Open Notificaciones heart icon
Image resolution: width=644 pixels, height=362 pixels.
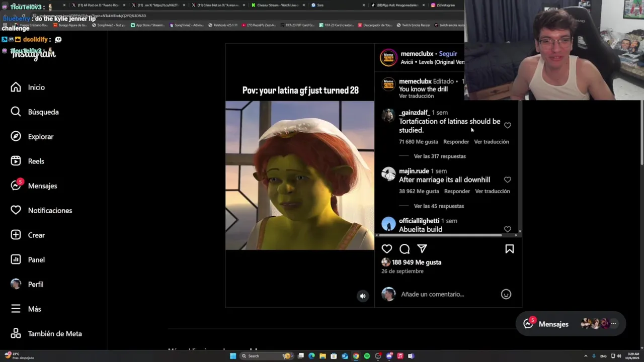point(16,211)
